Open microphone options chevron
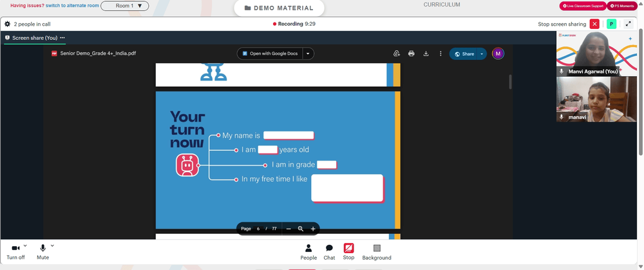The height and width of the screenshot is (270, 644). point(52,246)
